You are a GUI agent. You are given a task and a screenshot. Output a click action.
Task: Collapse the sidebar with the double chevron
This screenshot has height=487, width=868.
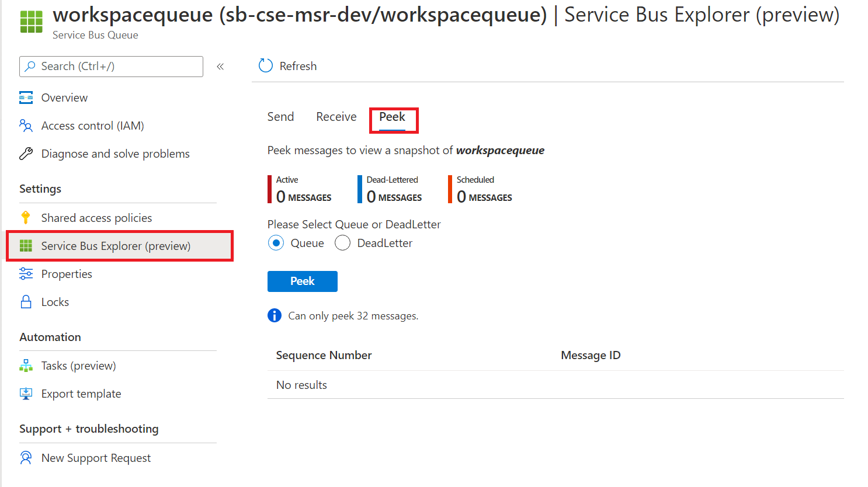point(220,66)
